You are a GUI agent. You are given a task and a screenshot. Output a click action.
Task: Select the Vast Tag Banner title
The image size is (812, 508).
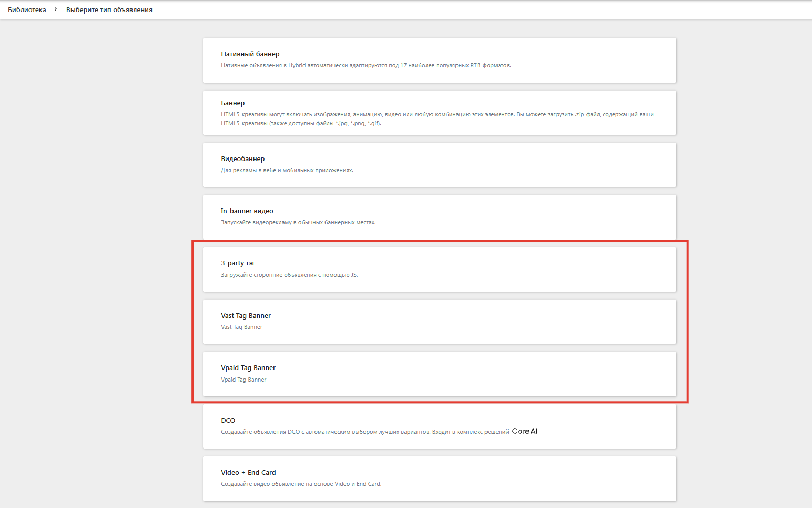pyautogui.click(x=246, y=316)
